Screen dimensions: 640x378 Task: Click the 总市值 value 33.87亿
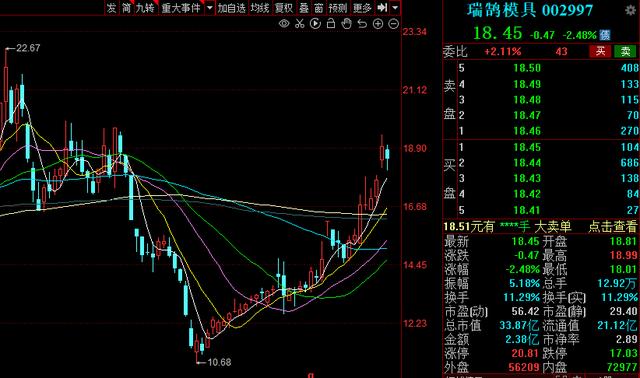pos(519,325)
